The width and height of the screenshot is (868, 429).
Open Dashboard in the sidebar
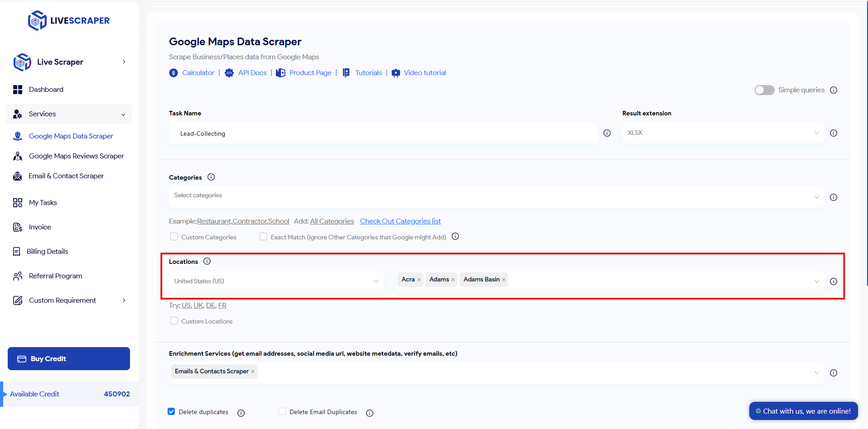click(46, 90)
